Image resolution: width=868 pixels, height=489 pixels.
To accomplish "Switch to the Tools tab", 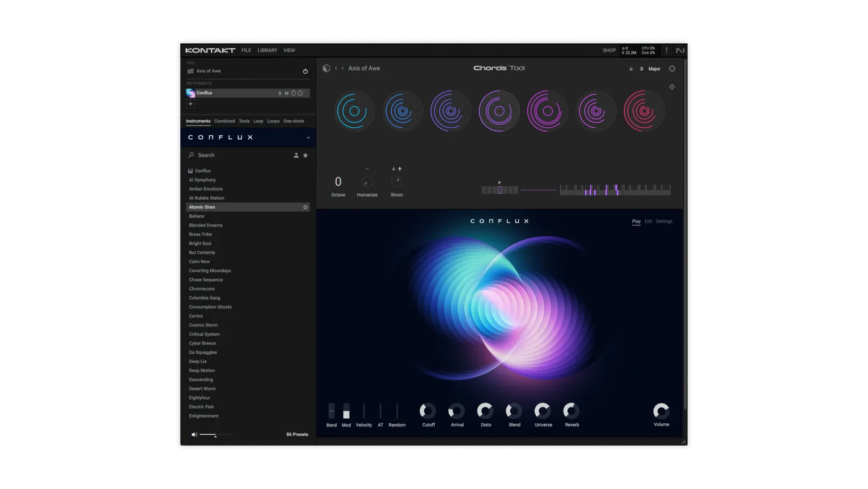I will tap(244, 121).
